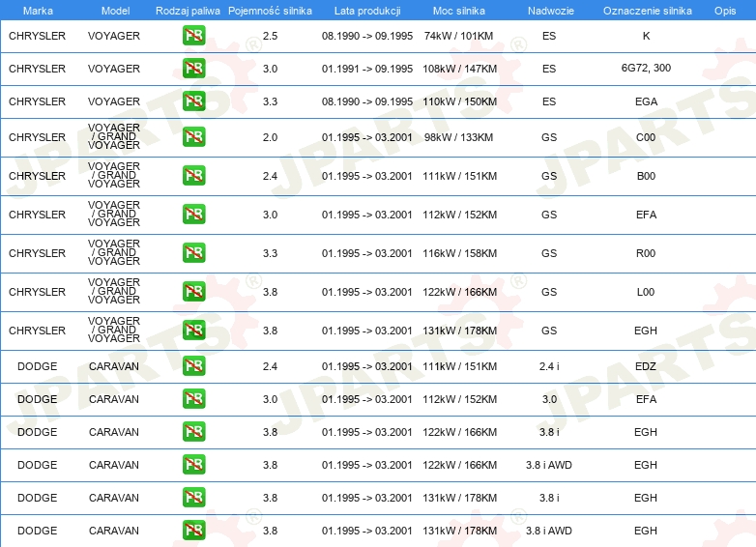Select 'VOYAGER / GRAND VOYAGER' in C00 row

click(114, 136)
